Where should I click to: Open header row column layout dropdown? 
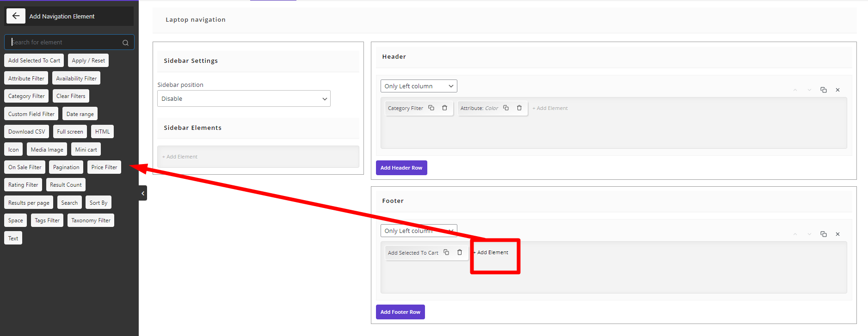point(419,86)
